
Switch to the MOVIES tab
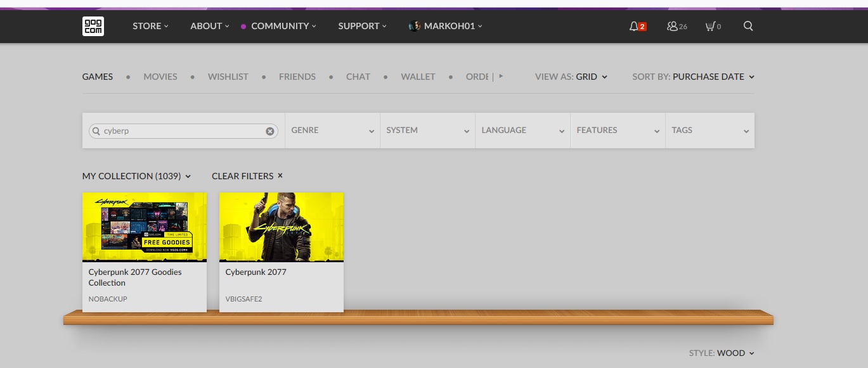pyautogui.click(x=160, y=77)
